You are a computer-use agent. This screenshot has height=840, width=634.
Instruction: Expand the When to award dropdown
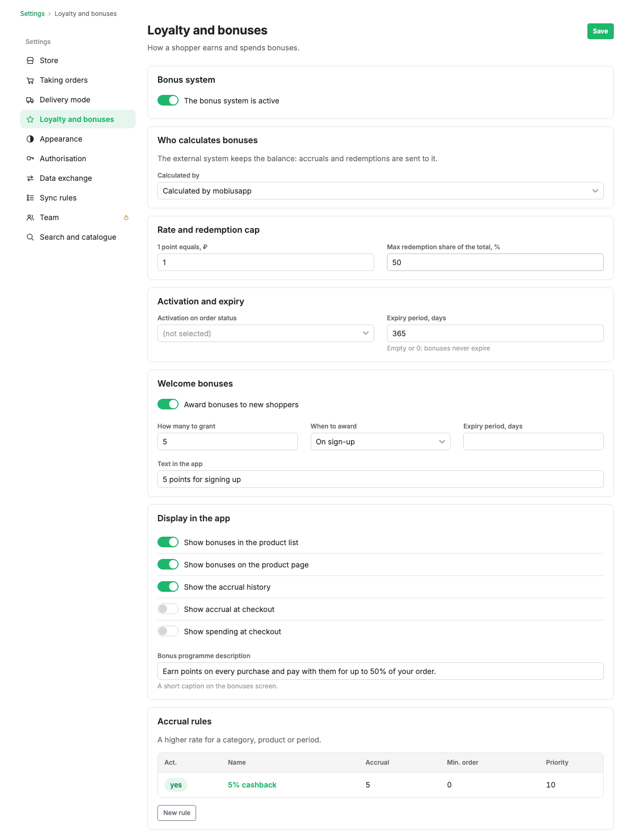pos(381,442)
